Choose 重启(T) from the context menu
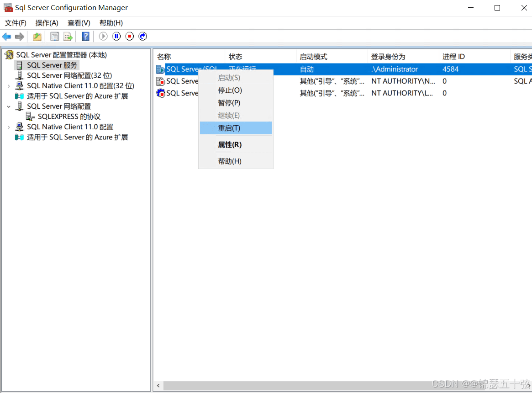 pyautogui.click(x=236, y=128)
